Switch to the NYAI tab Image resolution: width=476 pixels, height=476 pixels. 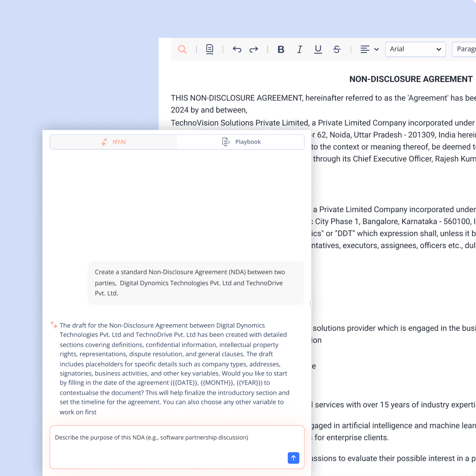point(113,142)
